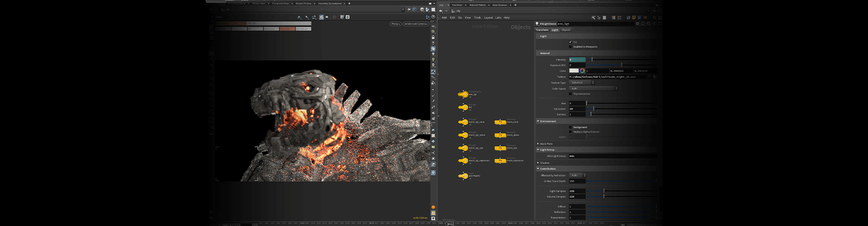This screenshot has height=226, width=868.
Task: Open the Affected by Refraction dropdown
Action: coord(577,175)
